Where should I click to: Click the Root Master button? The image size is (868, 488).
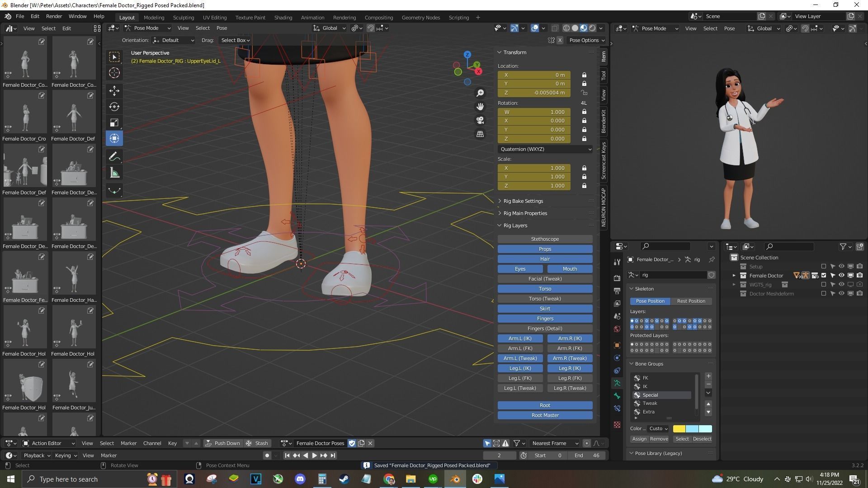pos(545,415)
